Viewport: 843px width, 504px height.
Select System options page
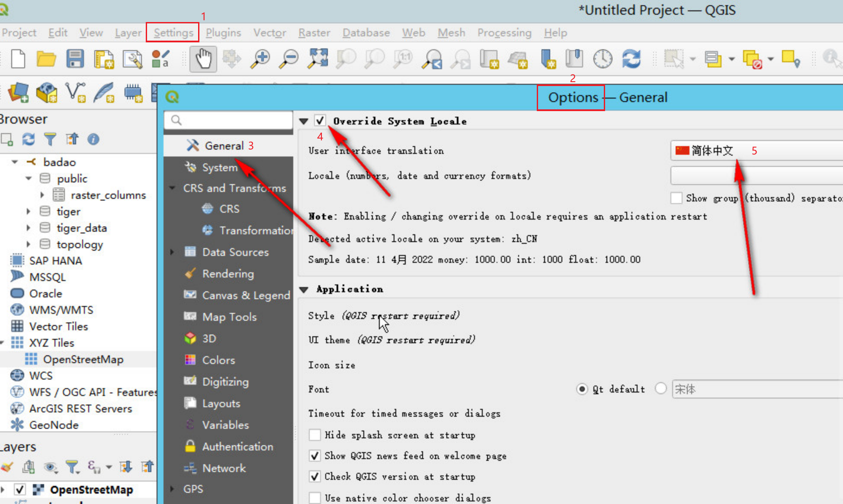click(x=228, y=167)
